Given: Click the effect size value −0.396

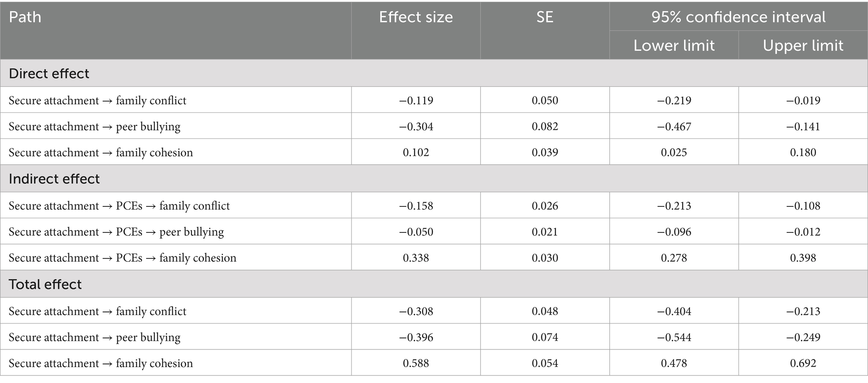Looking at the screenshot, I should (x=416, y=337).
